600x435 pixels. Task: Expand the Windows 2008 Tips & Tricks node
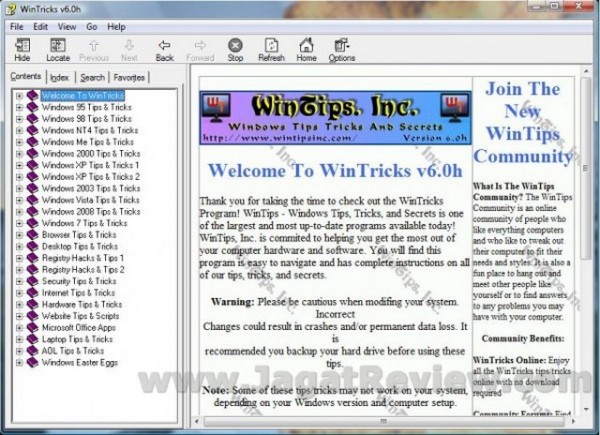point(19,212)
